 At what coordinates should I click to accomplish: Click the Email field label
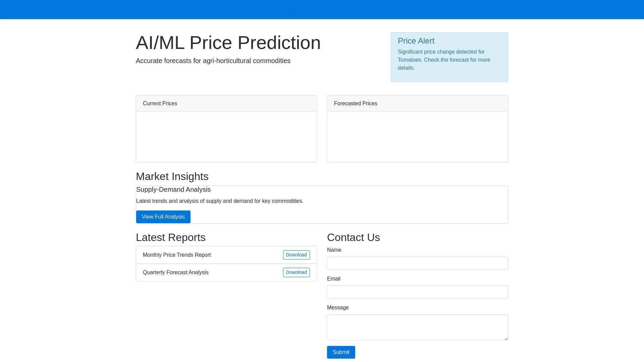click(333, 279)
